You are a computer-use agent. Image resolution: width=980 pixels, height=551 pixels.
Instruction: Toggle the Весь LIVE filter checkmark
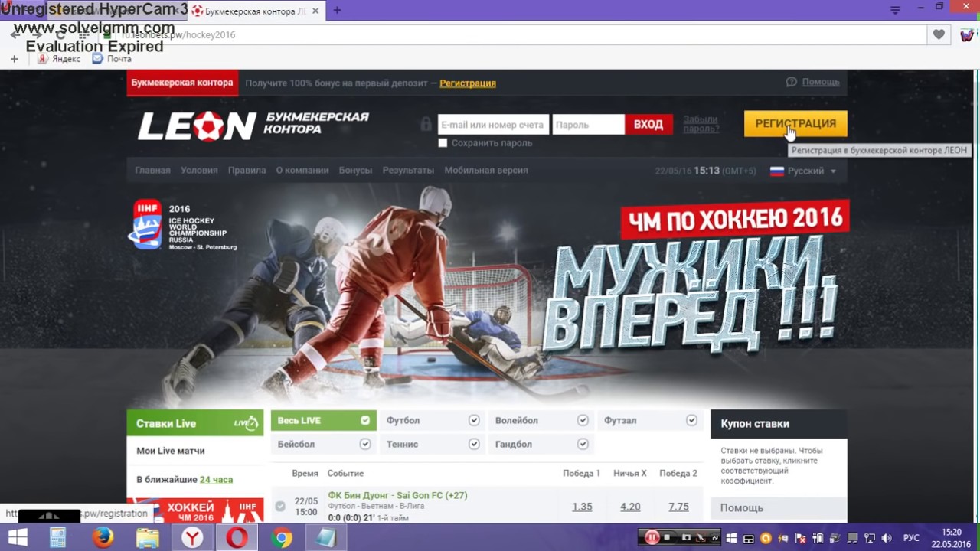(x=365, y=420)
